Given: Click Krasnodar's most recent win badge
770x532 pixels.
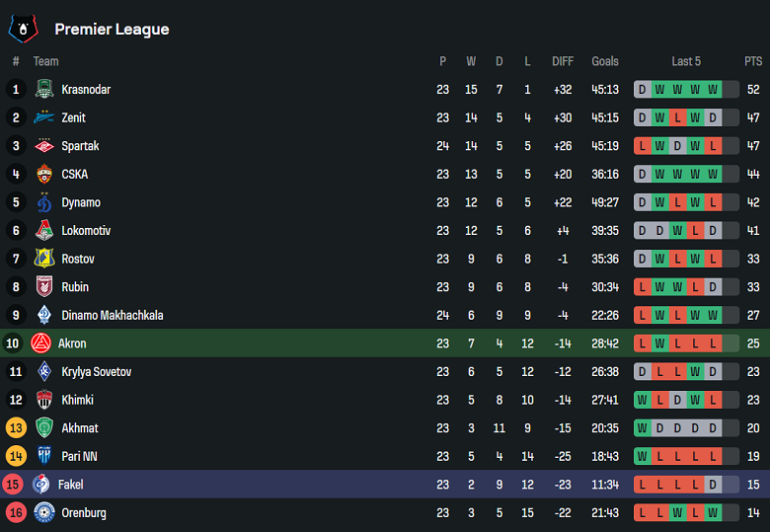Looking at the screenshot, I should pyautogui.click(x=714, y=90).
